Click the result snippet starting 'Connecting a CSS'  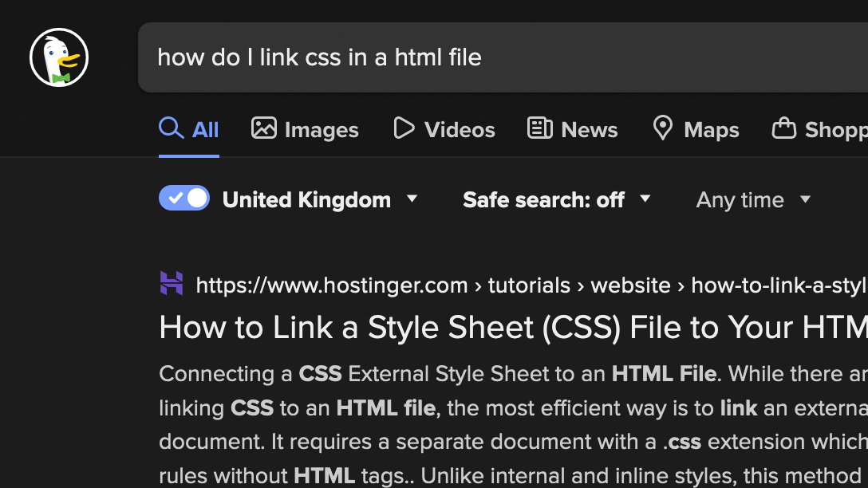513,424
